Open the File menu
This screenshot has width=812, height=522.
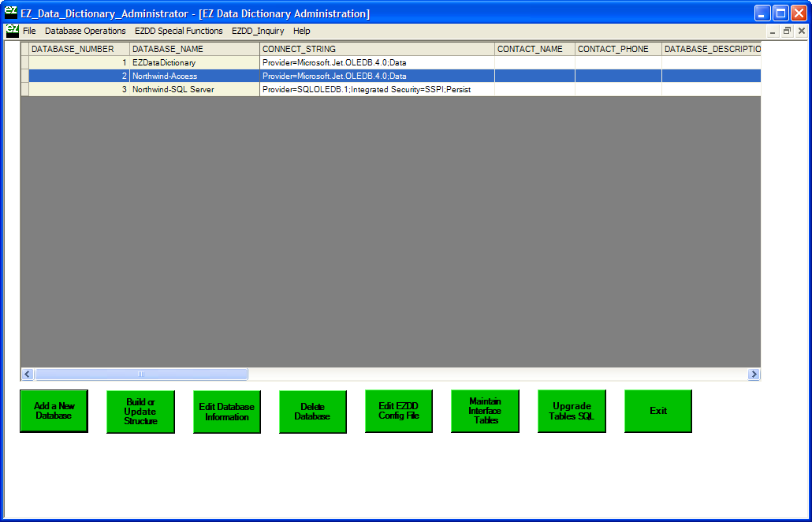coord(29,31)
